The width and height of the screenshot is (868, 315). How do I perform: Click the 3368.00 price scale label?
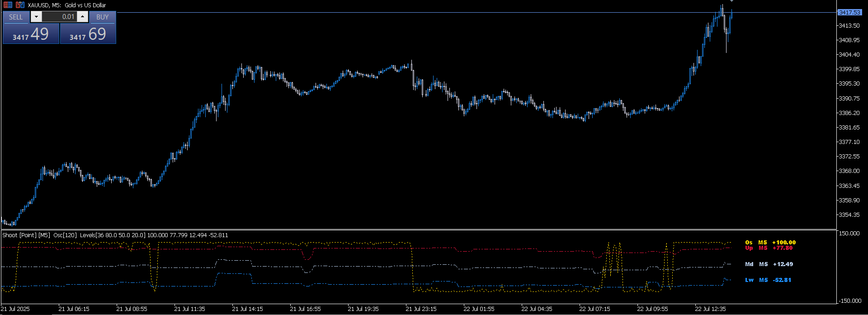(x=849, y=171)
